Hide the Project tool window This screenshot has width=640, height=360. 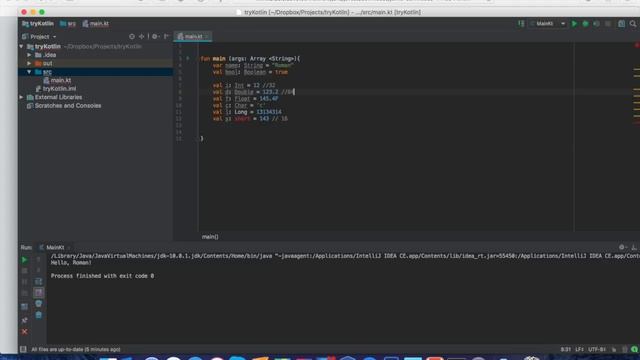[x=166, y=37]
